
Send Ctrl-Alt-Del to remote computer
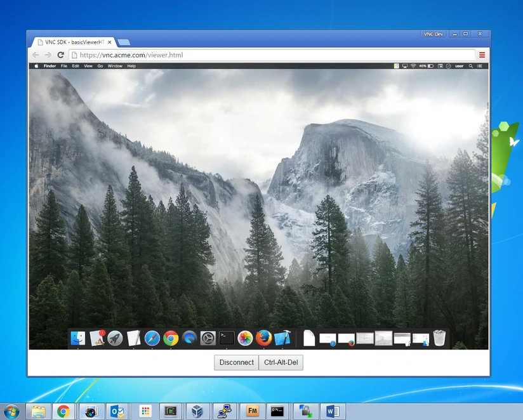281,362
